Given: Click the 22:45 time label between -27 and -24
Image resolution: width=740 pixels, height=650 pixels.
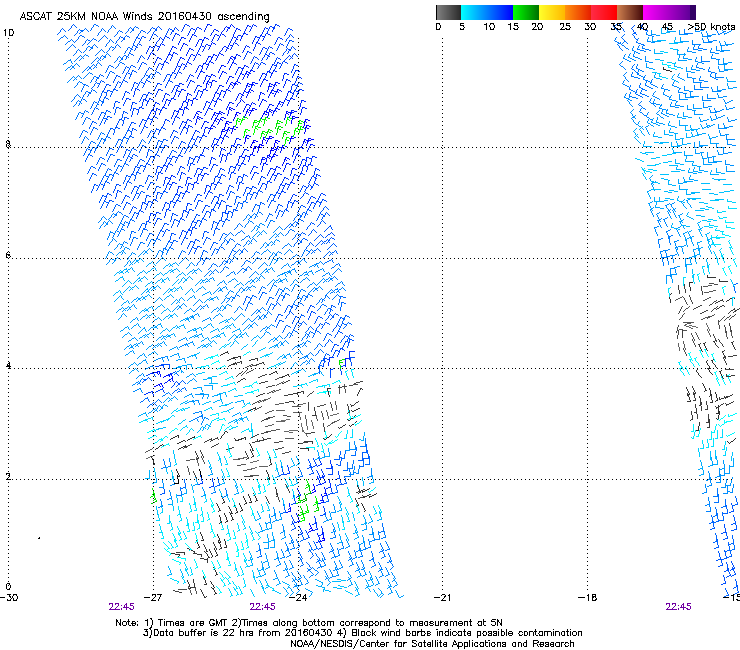Looking at the screenshot, I should (x=262, y=607).
